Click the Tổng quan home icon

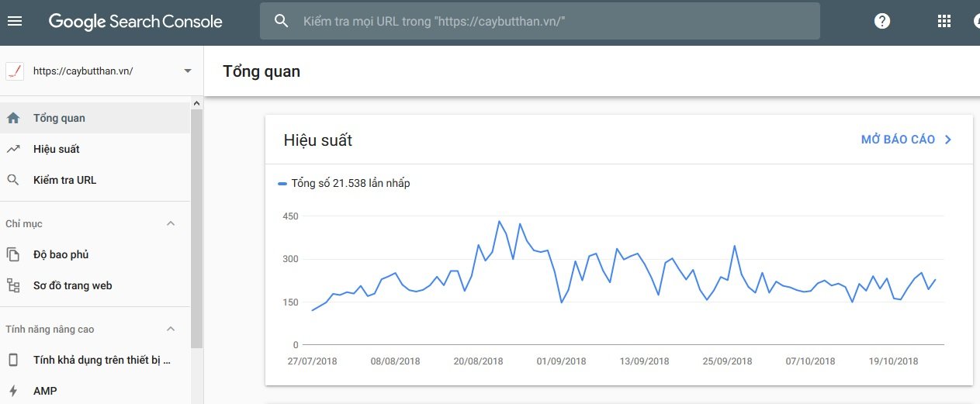(x=13, y=119)
